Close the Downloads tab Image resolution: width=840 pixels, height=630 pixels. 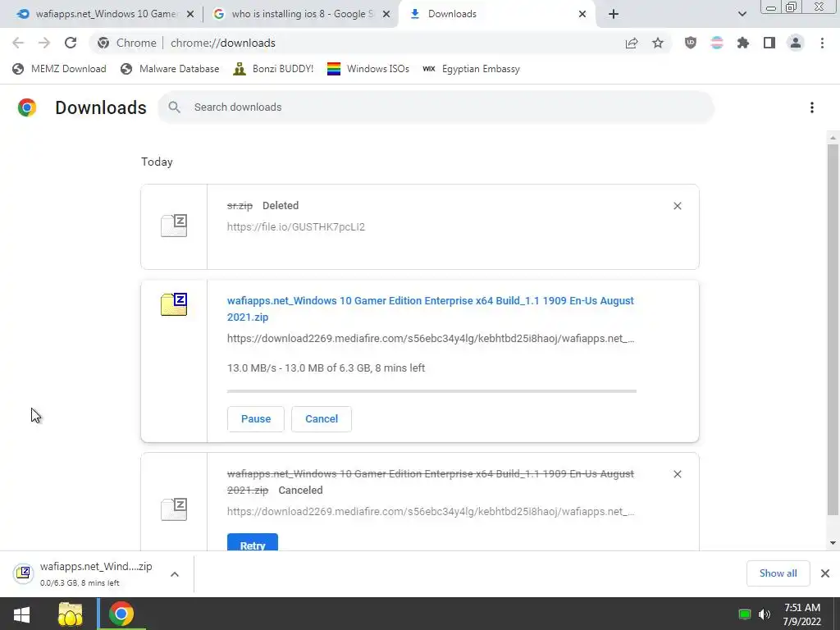(x=582, y=14)
